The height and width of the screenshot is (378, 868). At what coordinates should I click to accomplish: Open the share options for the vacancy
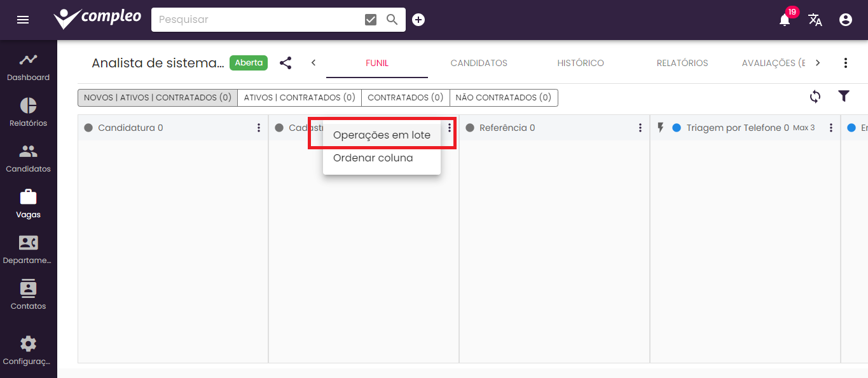coord(285,63)
